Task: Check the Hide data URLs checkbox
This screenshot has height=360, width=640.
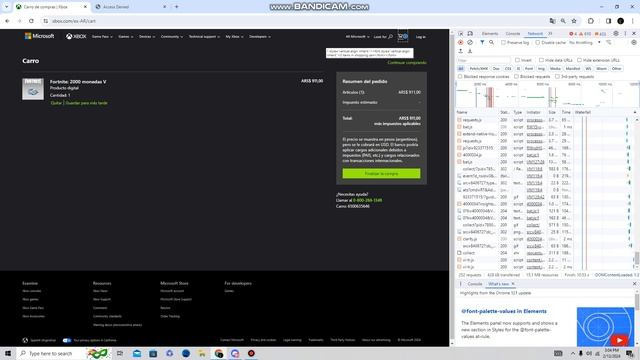Action: 541,60
